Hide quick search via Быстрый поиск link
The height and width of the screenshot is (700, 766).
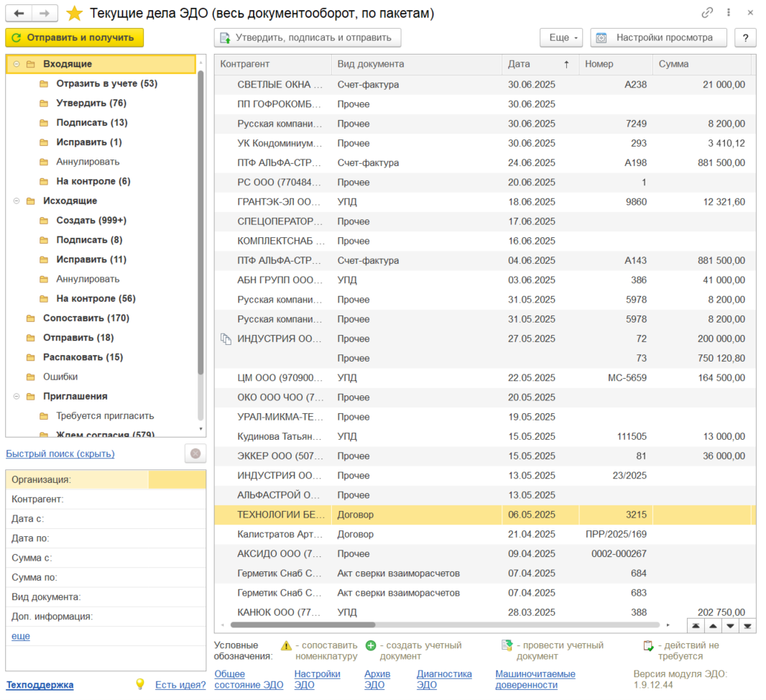point(60,453)
